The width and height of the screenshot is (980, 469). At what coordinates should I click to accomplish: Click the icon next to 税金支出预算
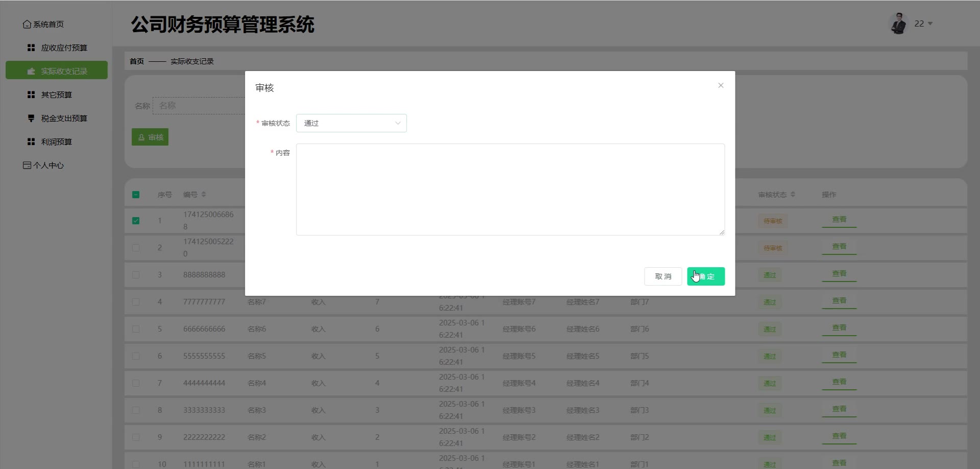31,118
